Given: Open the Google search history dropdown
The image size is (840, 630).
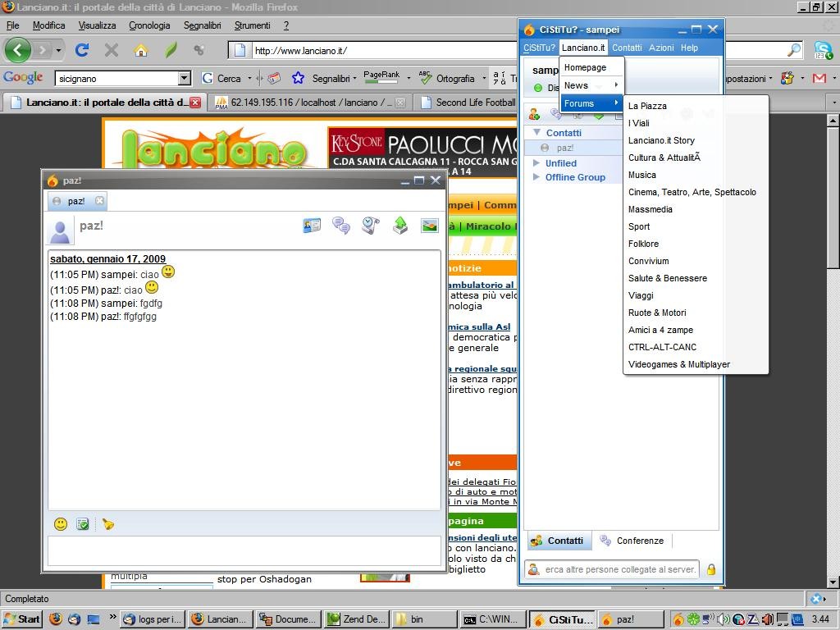Looking at the screenshot, I should [185, 78].
